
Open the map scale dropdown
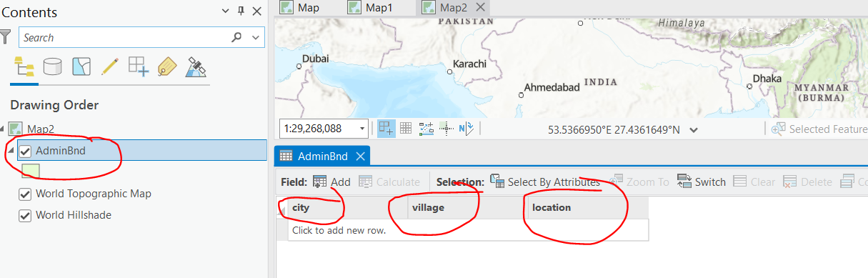[x=362, y=129]
